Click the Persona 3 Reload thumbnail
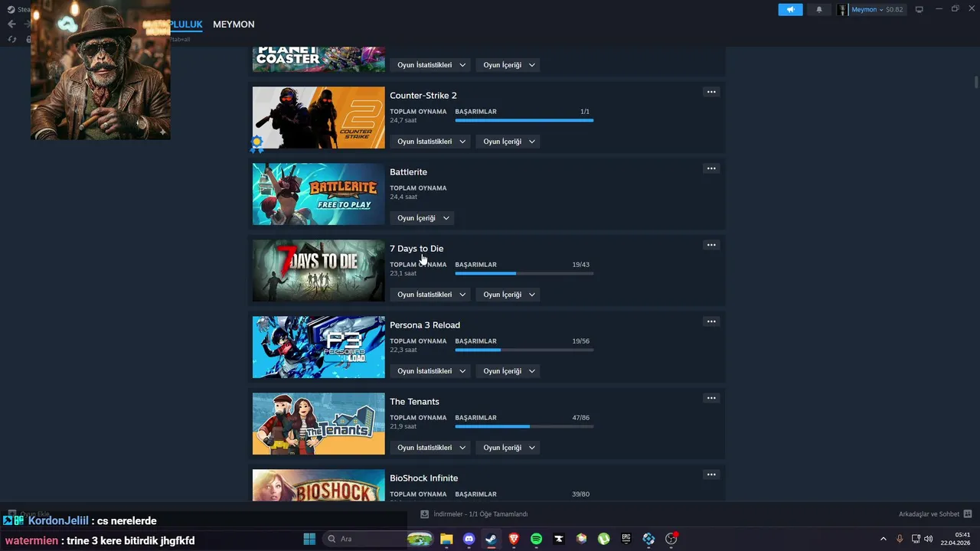This screenshot has height=551, width=980. point(318,347)
